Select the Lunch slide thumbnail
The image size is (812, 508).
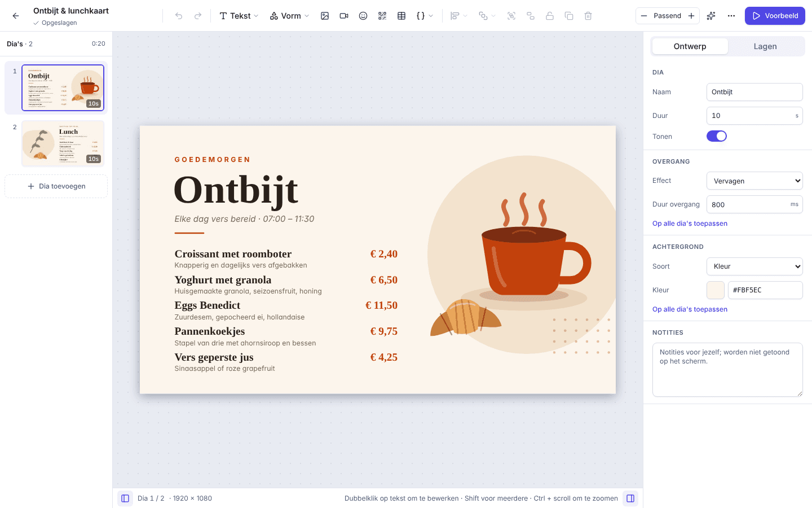63,143
